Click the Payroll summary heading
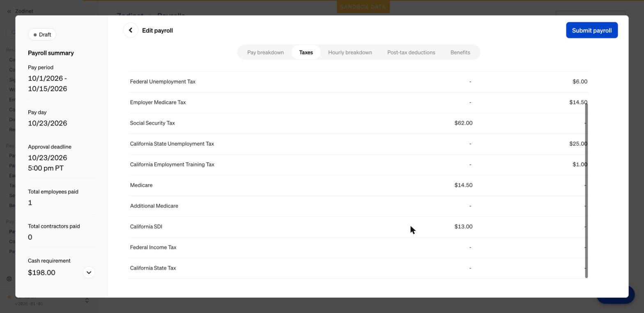 pos(51,53)
